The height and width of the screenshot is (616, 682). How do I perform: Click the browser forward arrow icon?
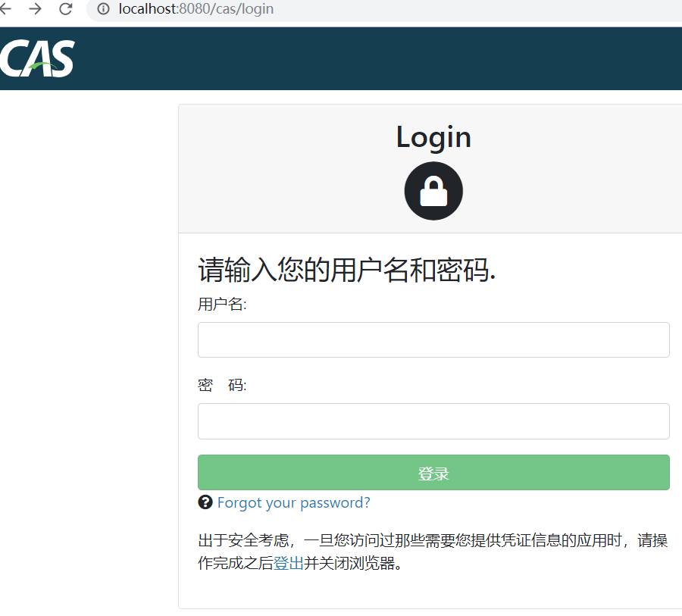pos(35,11)
